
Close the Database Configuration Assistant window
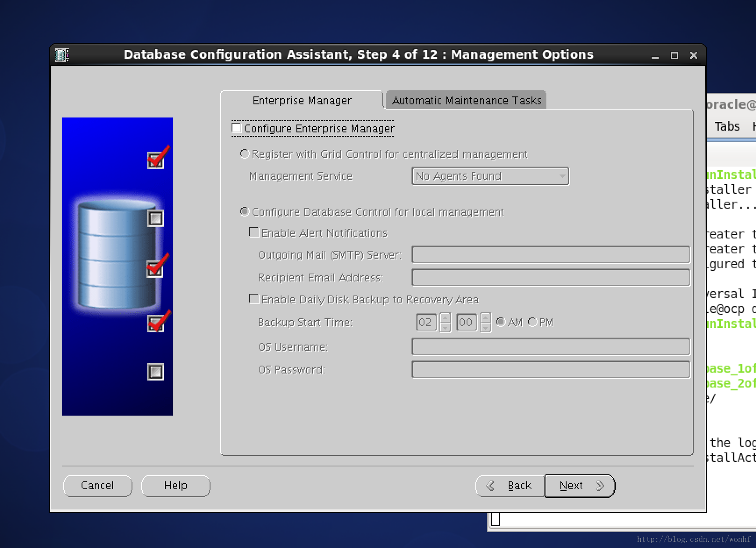coord(694,55)
